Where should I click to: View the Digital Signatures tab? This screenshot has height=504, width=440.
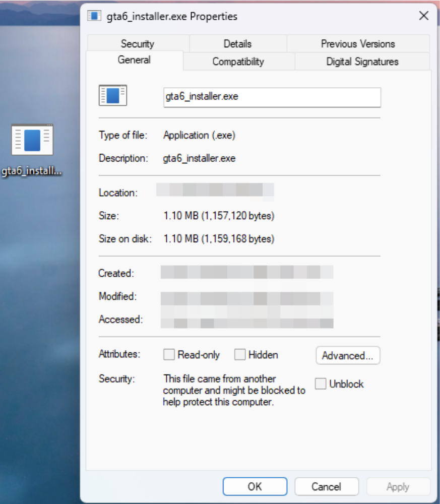coord(362,61)
